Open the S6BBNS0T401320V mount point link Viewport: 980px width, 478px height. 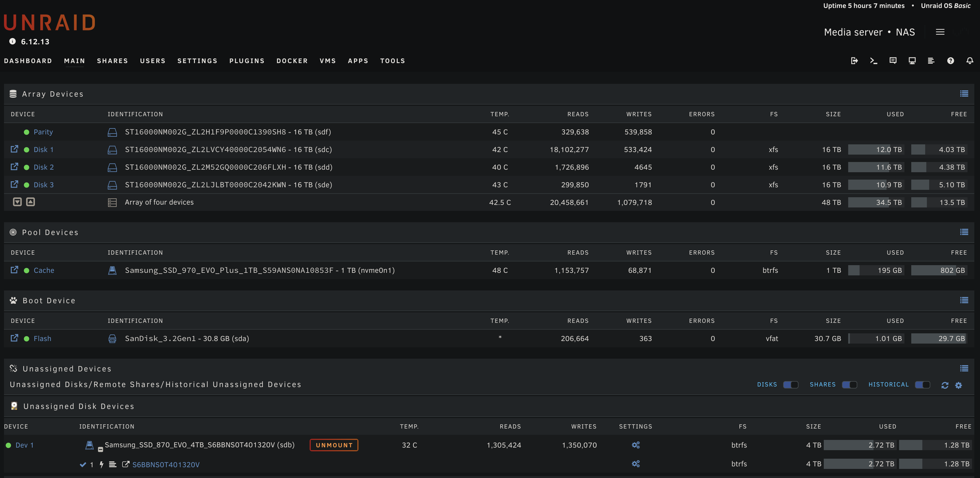(x=166, y=465)
